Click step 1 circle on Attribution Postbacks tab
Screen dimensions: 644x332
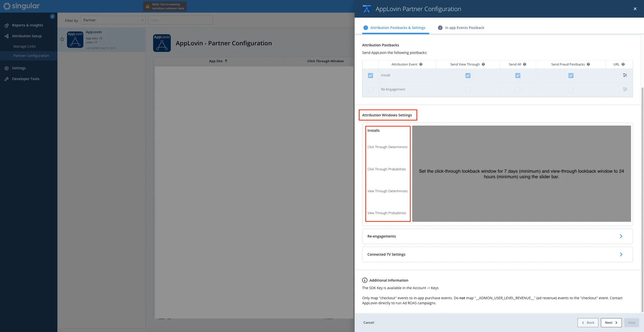click(x=365, y=28)
